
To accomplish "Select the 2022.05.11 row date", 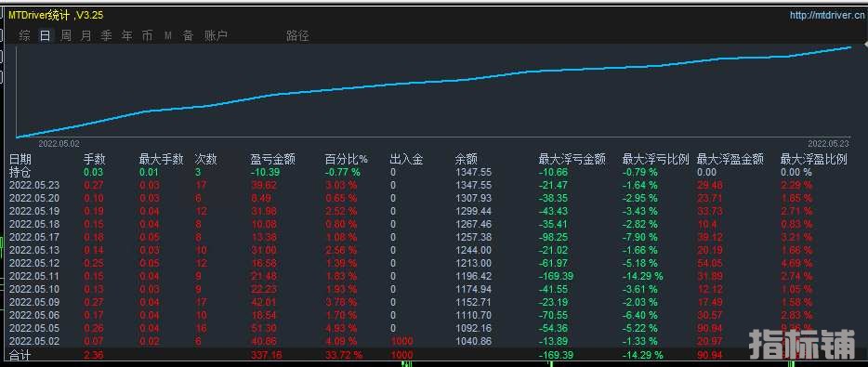I will click(34, 276).
